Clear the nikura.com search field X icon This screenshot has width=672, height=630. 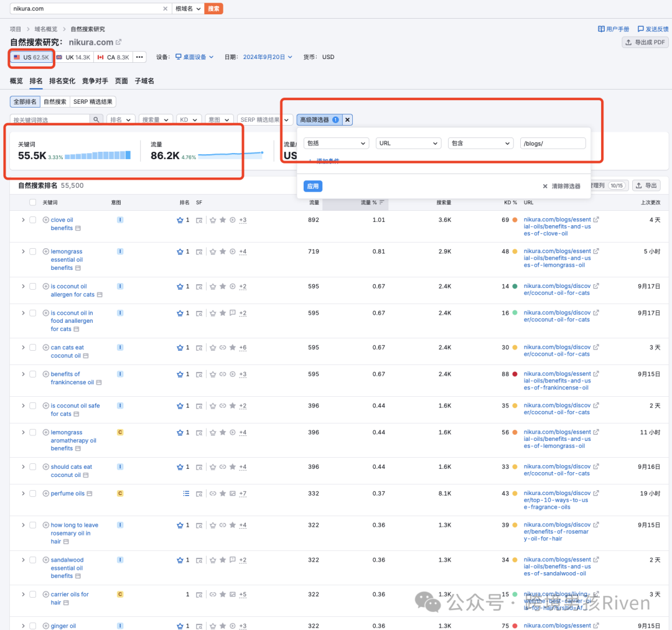(166, 9)
